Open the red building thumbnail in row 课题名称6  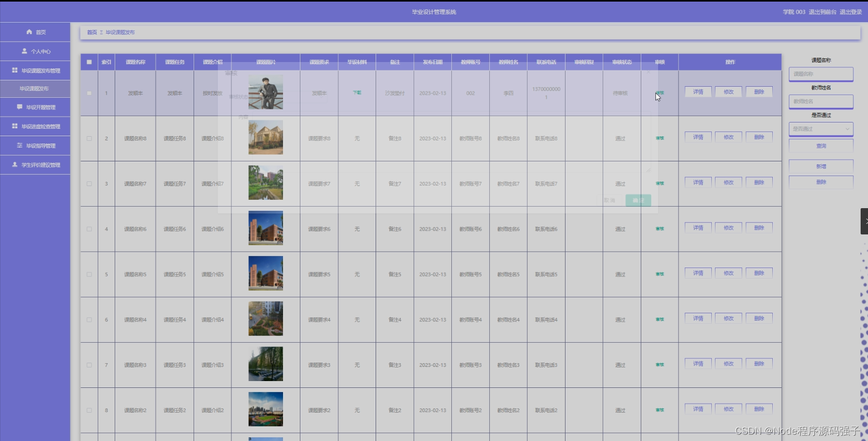(x=266, y=228)
